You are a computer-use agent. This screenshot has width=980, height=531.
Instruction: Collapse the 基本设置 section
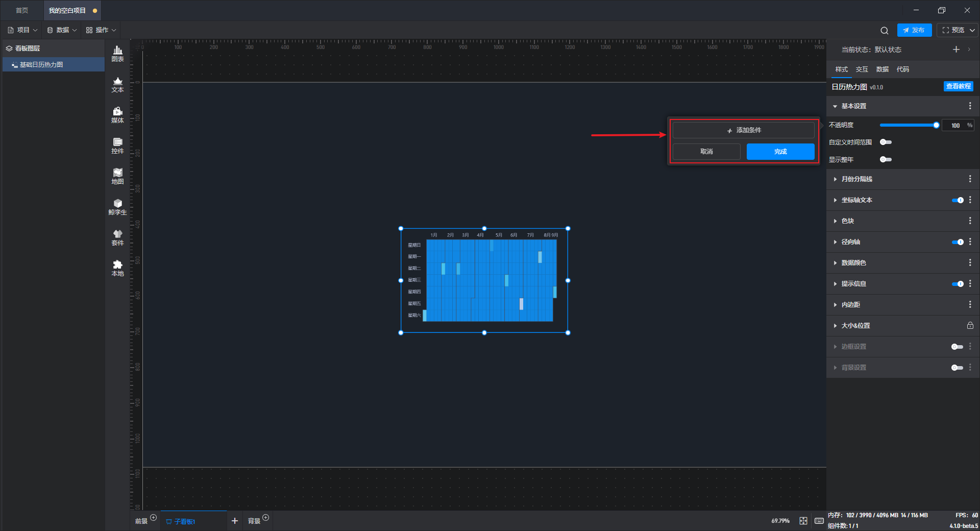click(x=835, y=106)
